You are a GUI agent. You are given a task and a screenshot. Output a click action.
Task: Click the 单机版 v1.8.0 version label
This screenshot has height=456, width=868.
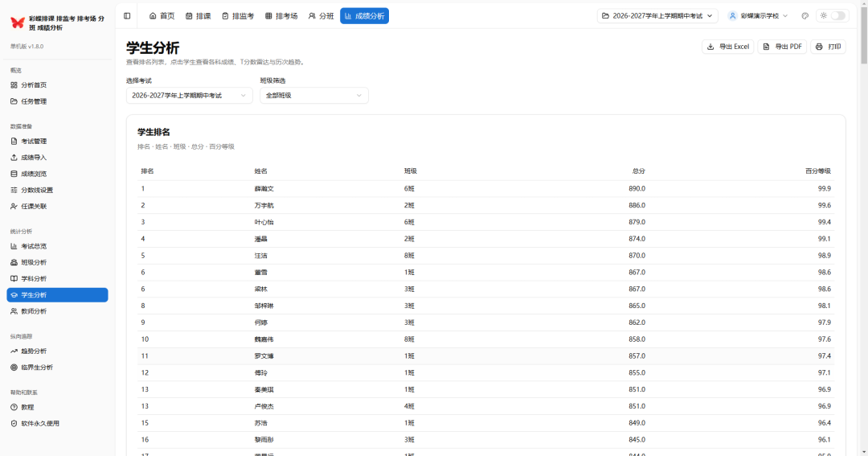27,47
